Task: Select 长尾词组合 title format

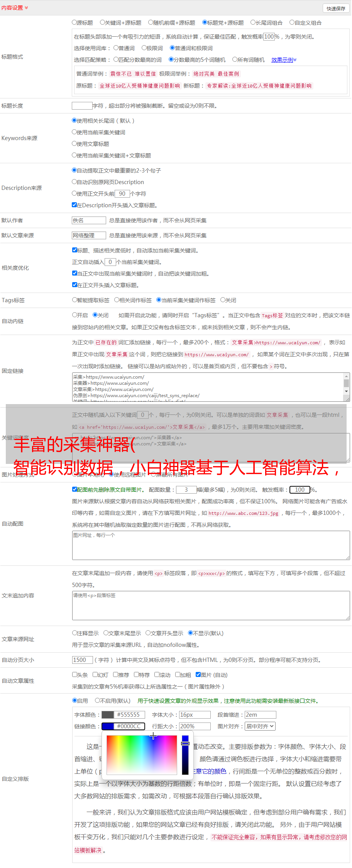Action: click(253, 22)
